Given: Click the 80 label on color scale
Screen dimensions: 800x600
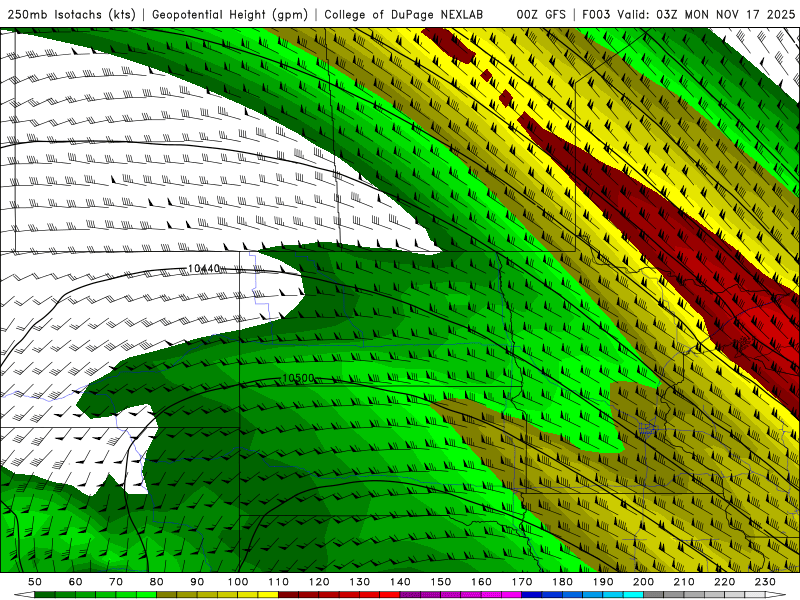Looking at the screenshot, I should pyautogui.click(x=156, y=582).
